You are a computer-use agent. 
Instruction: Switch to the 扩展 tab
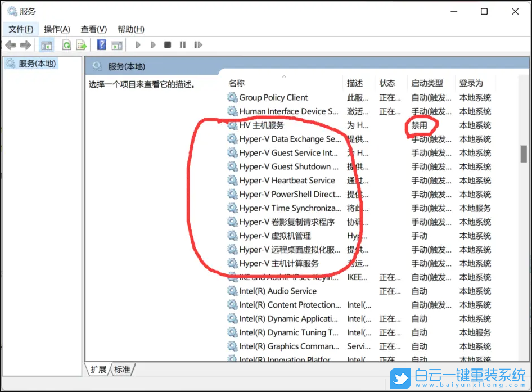click(98, 370)
